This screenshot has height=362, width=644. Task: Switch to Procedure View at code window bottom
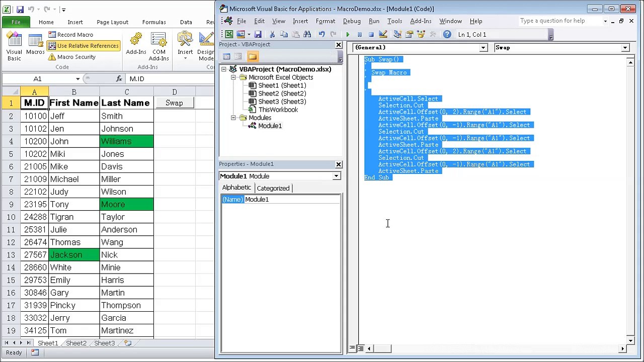(352, 348)
